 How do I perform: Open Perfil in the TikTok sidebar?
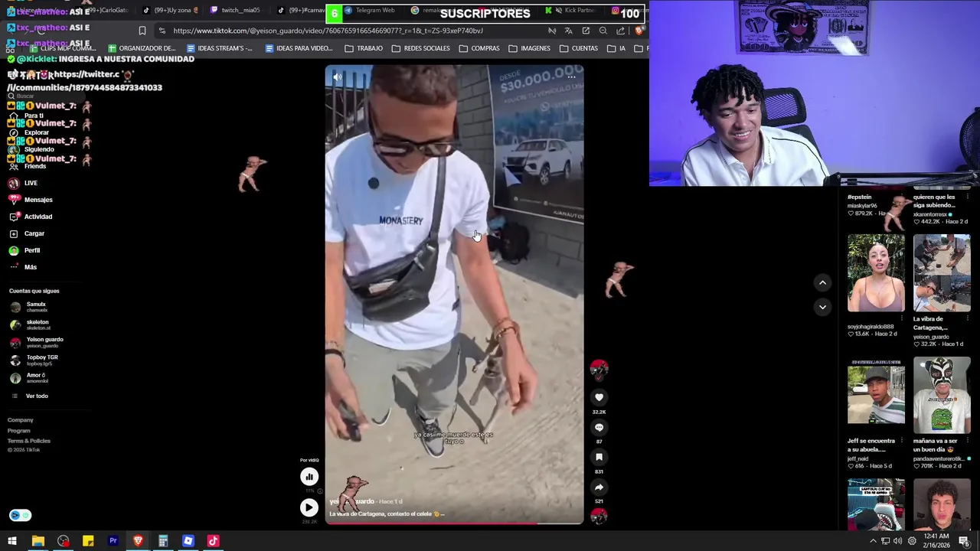click(x=24, y=250)
